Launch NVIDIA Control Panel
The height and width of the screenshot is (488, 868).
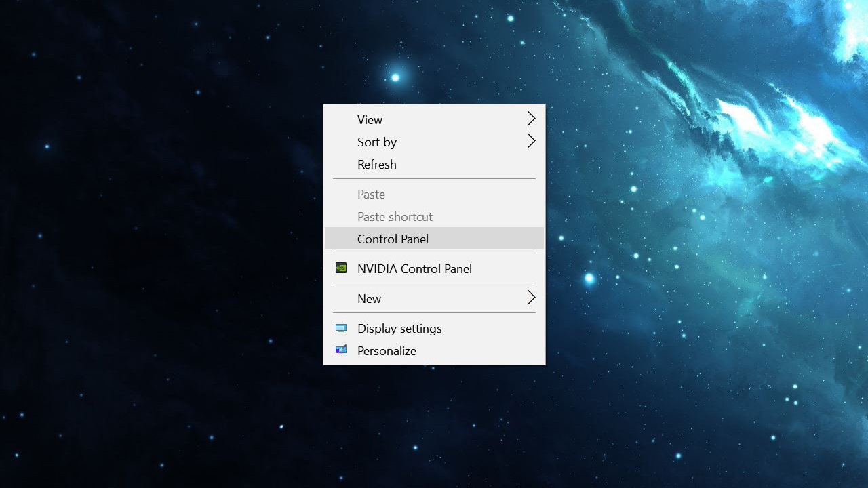tap(434, 268)
